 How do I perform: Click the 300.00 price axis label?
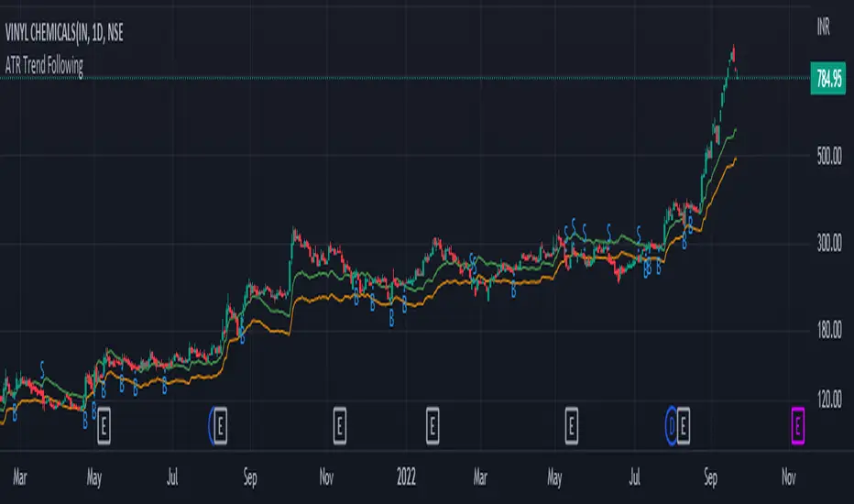point(829,243)
